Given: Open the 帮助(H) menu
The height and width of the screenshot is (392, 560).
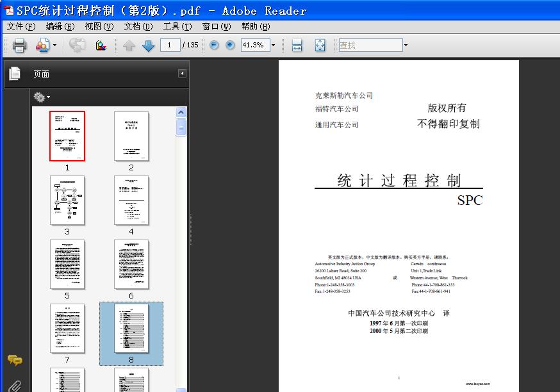Looking at the screenshot, I should 256,26.
